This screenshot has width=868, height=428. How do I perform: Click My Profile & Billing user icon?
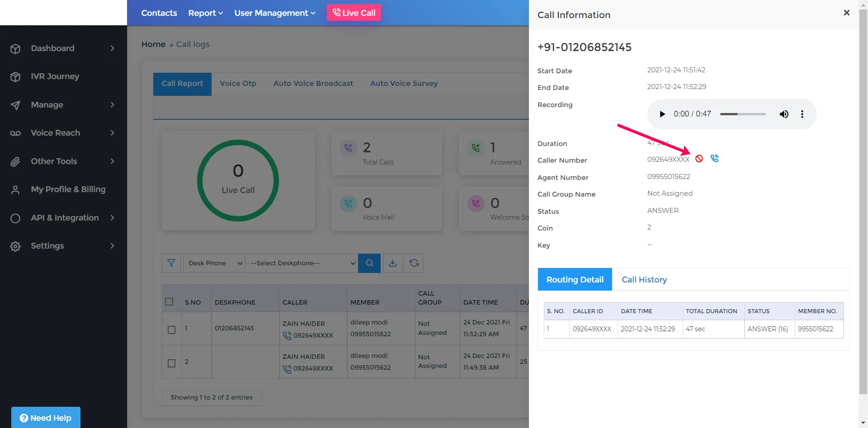(15, 190)
